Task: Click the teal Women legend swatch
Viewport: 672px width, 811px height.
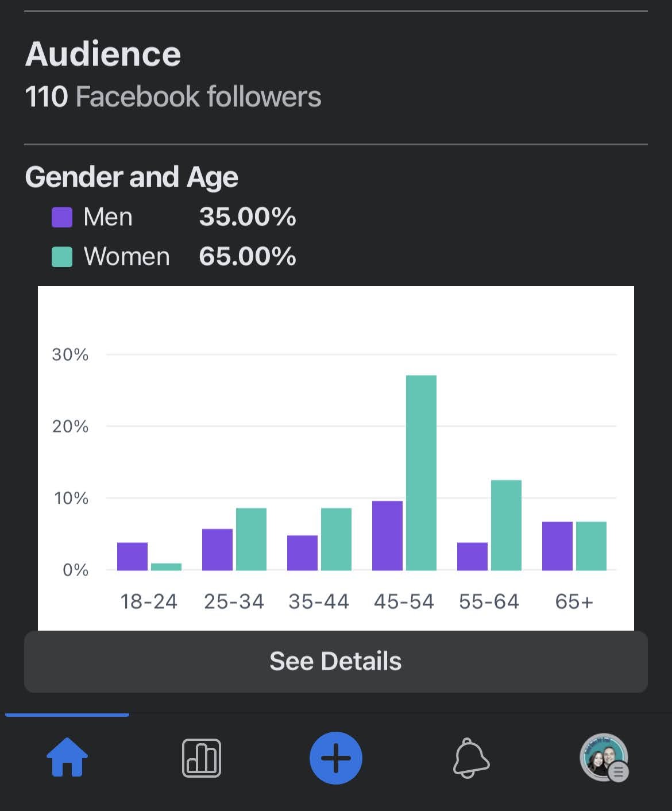Action: click(x=62, y=257)
